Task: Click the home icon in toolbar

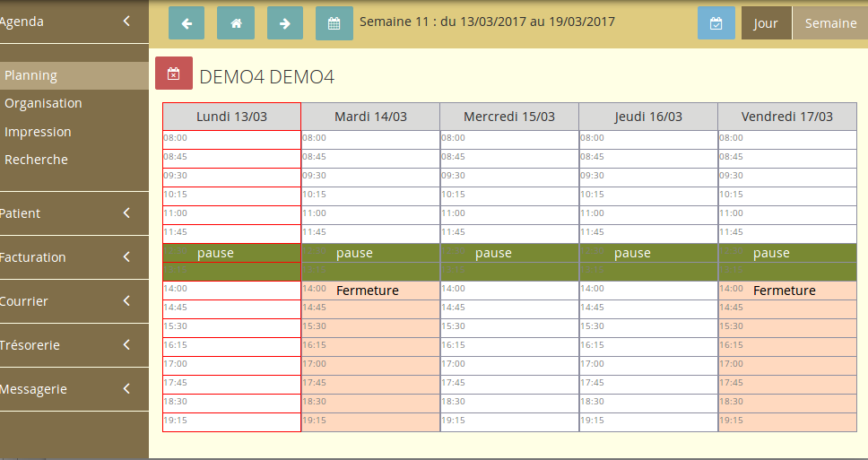Action: coord(236,23)
